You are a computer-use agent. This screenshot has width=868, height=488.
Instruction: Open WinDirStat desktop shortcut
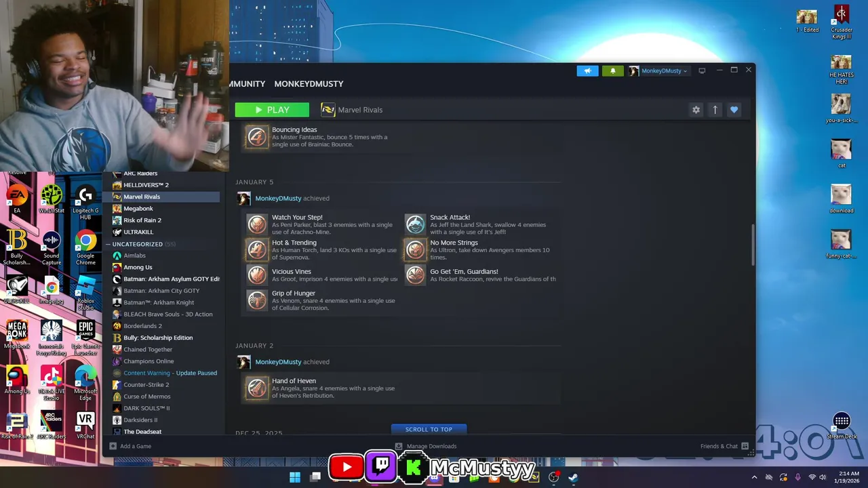click(52, 199)
